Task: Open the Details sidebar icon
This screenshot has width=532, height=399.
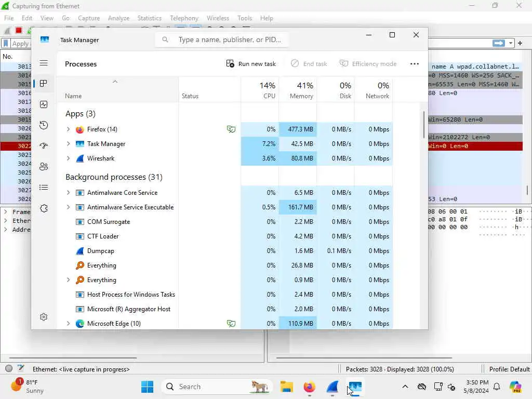Action: tap(44, 187)
